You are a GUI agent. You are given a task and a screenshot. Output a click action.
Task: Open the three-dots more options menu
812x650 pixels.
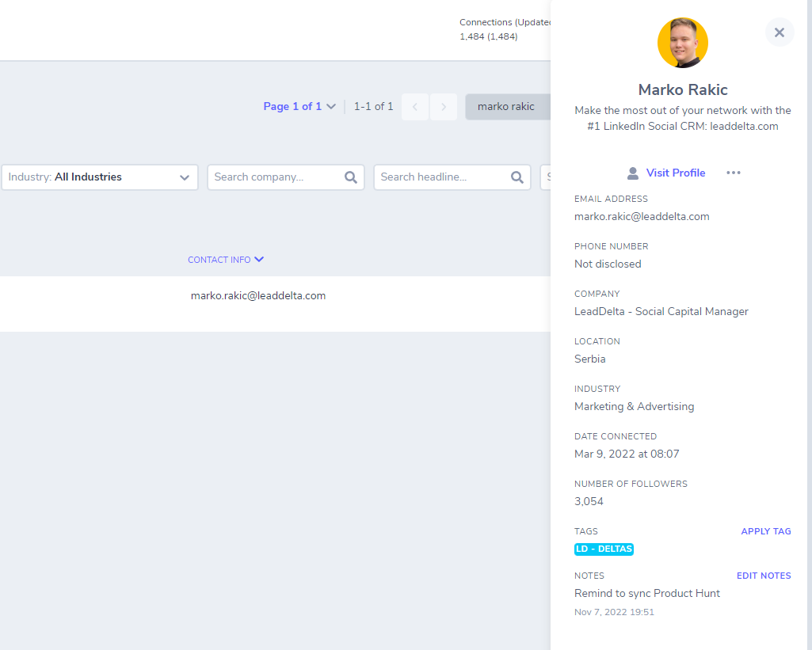point(734,173)
